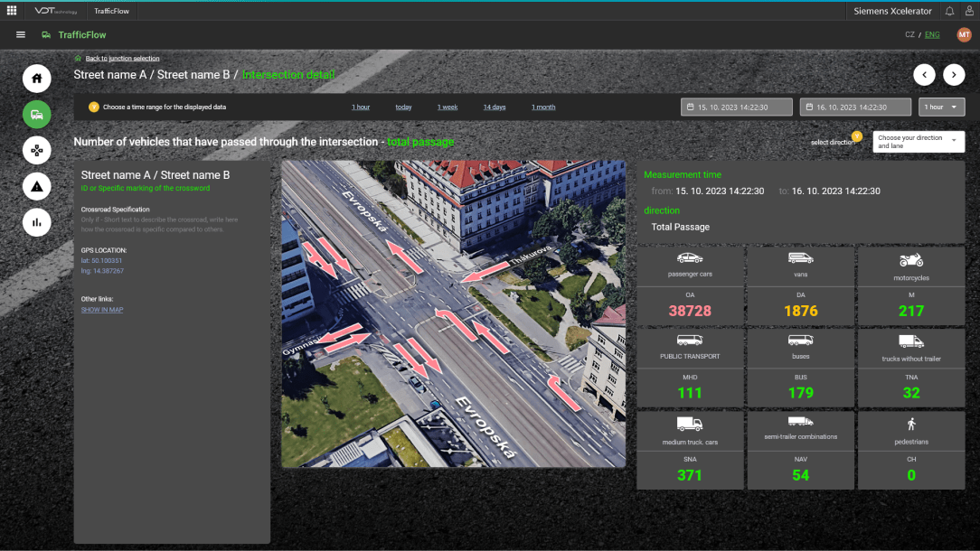The width and height of the screenshot is (980, 551).
Task: Select the 1 hour time range
Action: [x=361, y=107]
